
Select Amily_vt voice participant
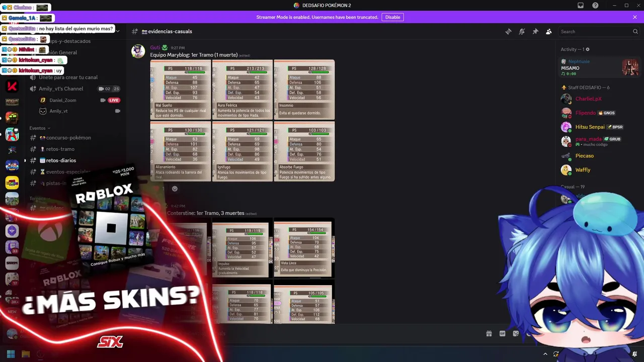click(58, 111)
